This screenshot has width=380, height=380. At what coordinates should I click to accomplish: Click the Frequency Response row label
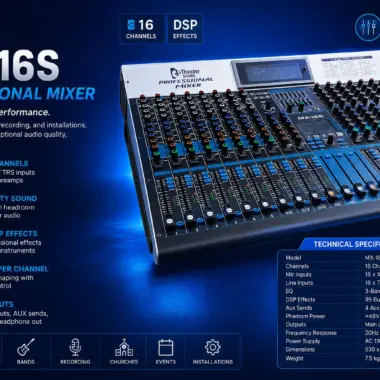click(311, 333)
